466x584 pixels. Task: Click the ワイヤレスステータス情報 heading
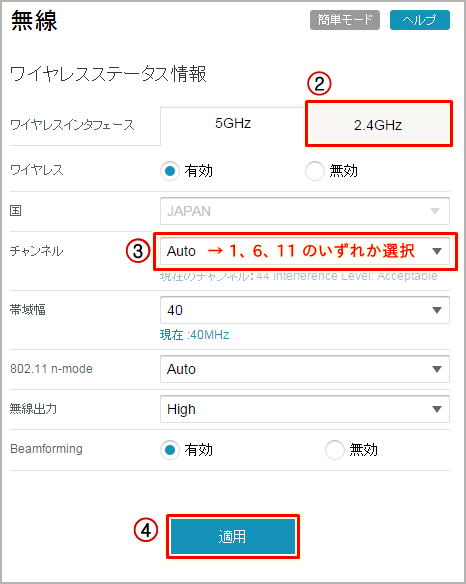(108, 74)
